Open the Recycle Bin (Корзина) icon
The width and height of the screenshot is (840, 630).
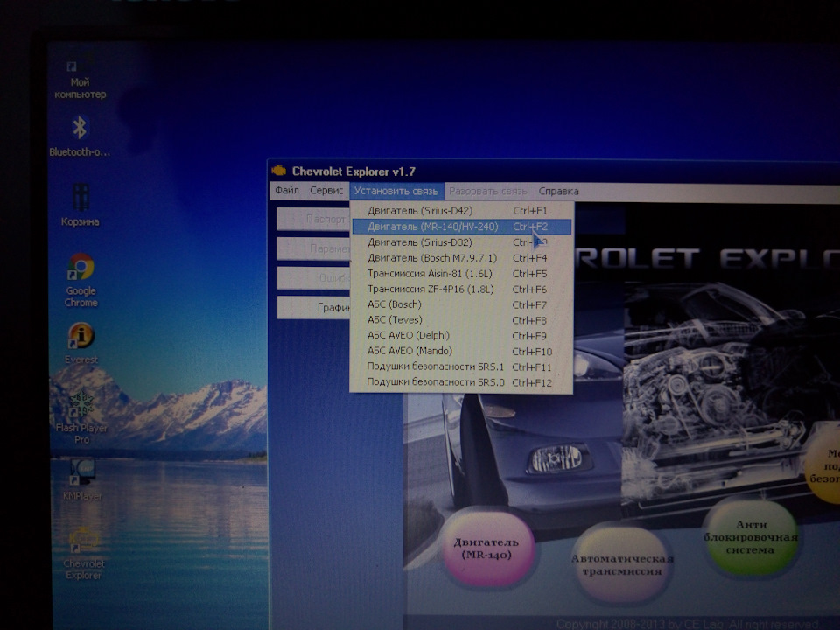[x=80, y=205]
